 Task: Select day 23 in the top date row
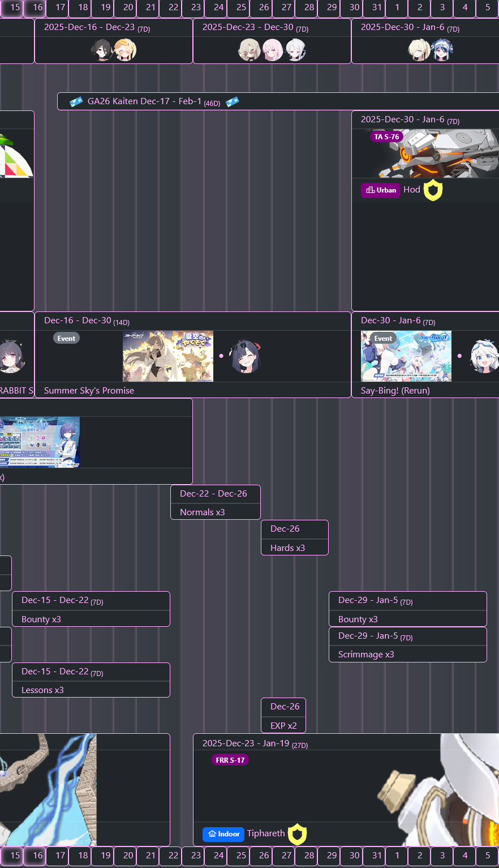[193, 8]
